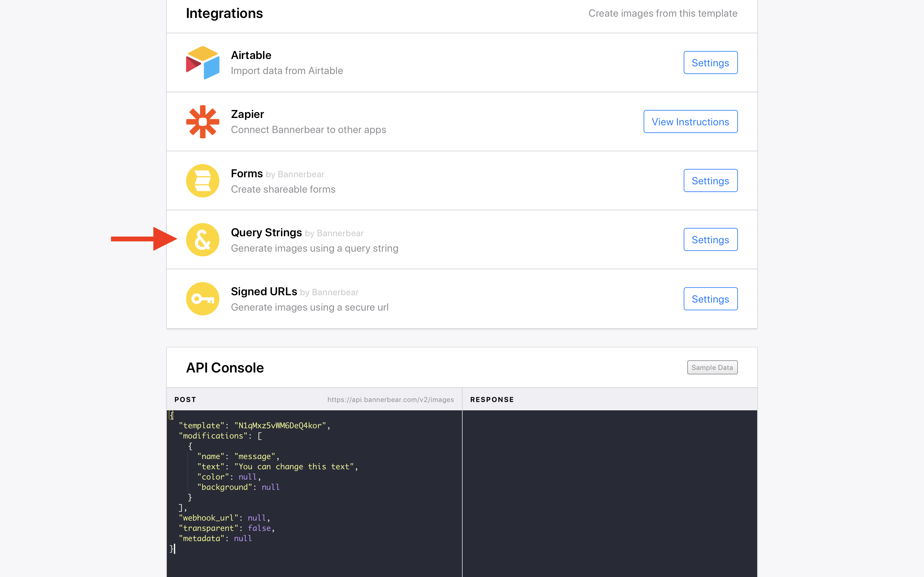Select the Zapier integration title
The image size is (924, 577).
coord(247,114)
